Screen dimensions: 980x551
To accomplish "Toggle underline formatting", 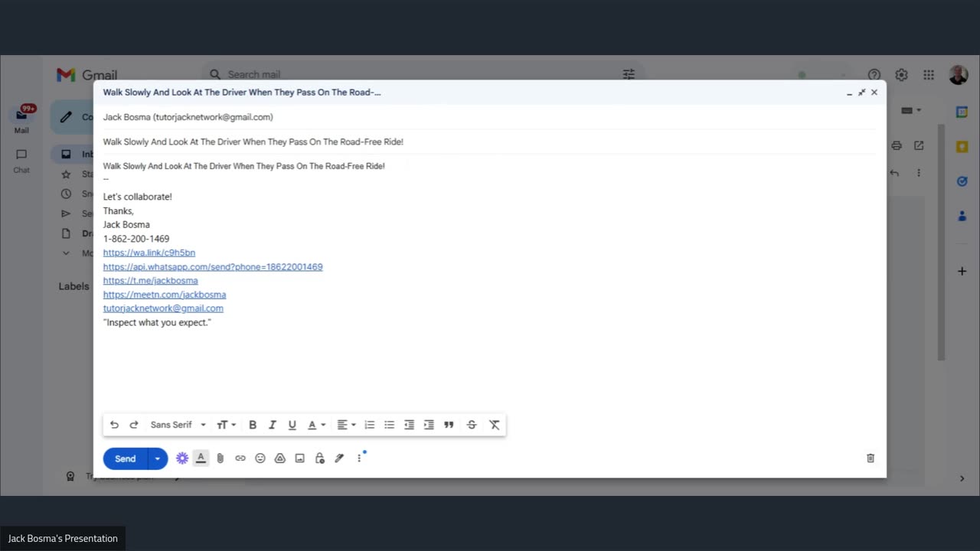I will (x=292, y=425).
